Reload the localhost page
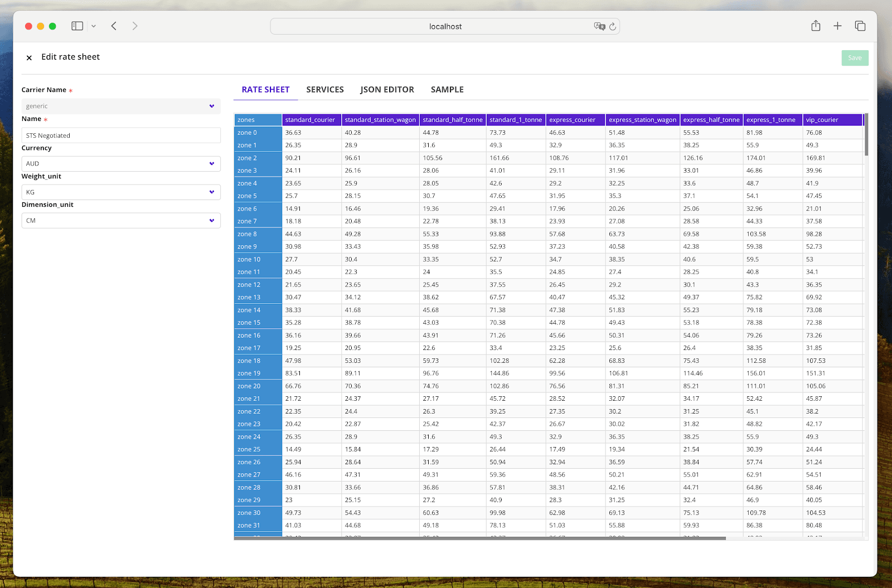The width and height of the screenshot is (892, 588). coord(613,26)
